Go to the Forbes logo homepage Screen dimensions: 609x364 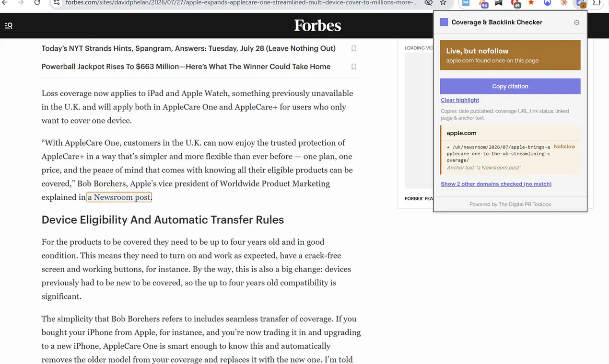(317, 25)
